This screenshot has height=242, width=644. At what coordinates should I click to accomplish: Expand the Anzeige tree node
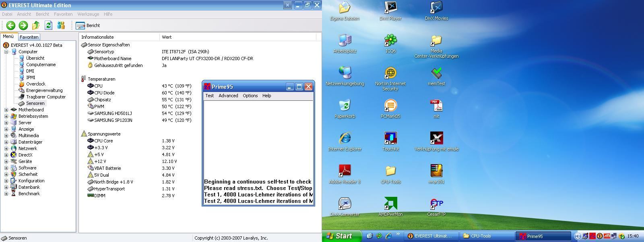coord(6,129)
